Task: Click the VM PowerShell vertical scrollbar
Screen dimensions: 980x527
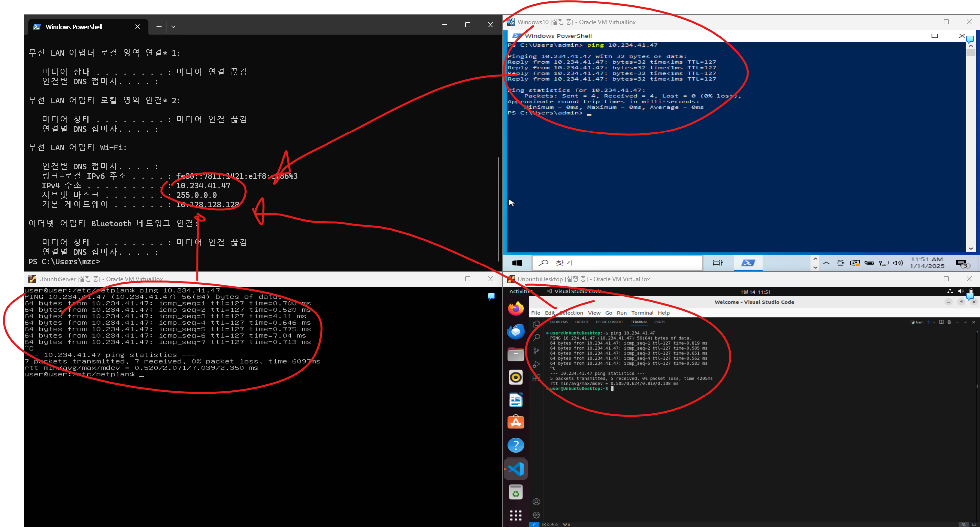Action: click(970, 144)
